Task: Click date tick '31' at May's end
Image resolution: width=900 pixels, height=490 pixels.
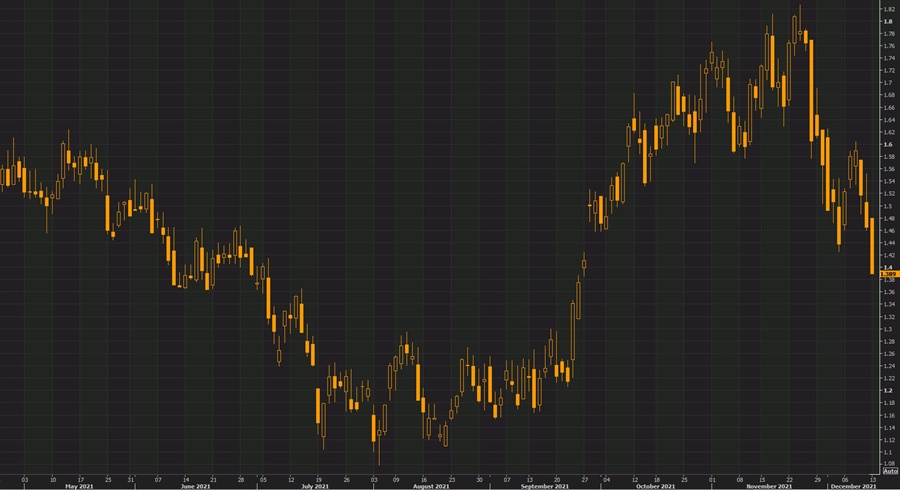Action: pos(130,479)
